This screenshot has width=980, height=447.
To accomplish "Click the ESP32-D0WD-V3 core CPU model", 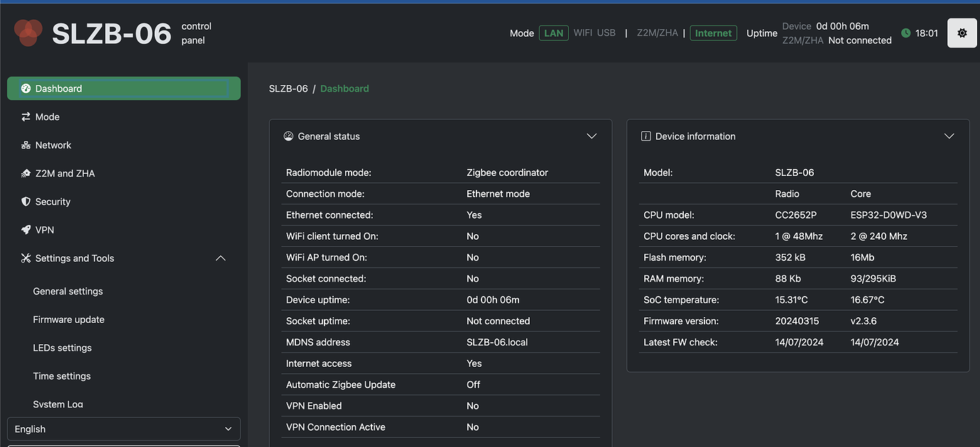I will tap(888, 215).
